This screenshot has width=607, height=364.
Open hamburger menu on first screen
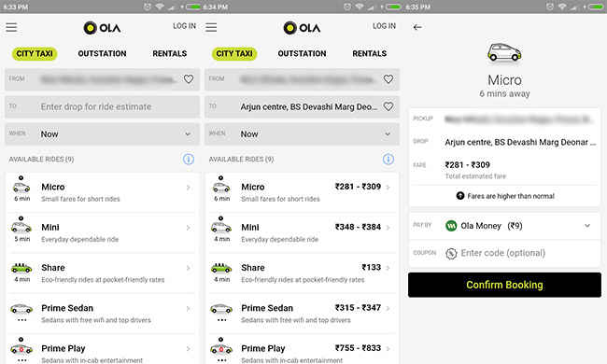pyautogui.click(x=11, y=27)
